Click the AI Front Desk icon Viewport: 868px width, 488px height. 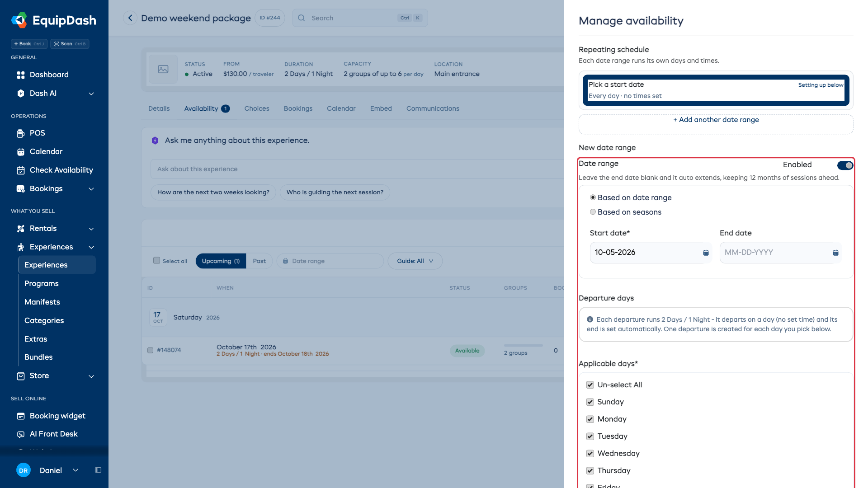tap(21, 434)
